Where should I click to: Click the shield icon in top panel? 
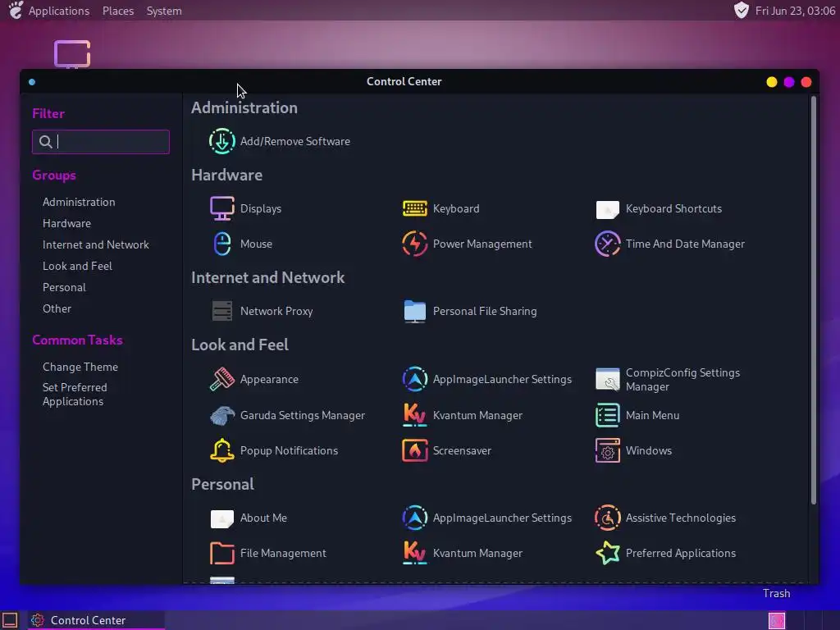pyautogui.click(x=742, y=10)
